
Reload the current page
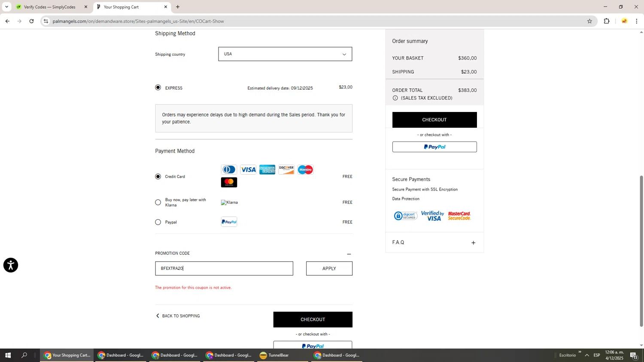point(31,21)
